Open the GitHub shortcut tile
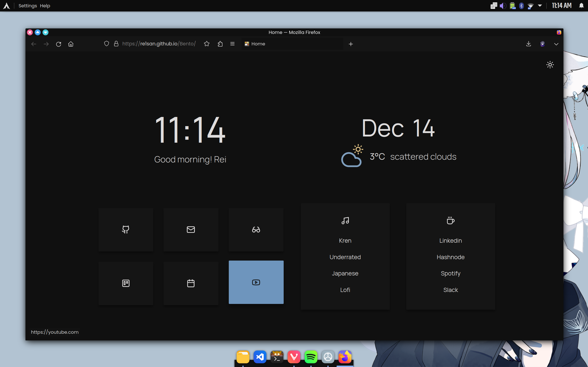This screenshot has width=588, height=367. [x=126, y=229]
